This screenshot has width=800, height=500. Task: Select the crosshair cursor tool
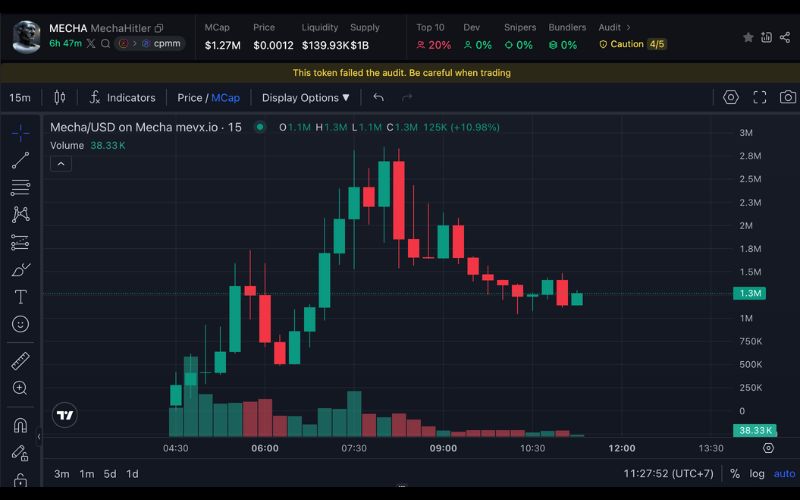click(20, 133)
